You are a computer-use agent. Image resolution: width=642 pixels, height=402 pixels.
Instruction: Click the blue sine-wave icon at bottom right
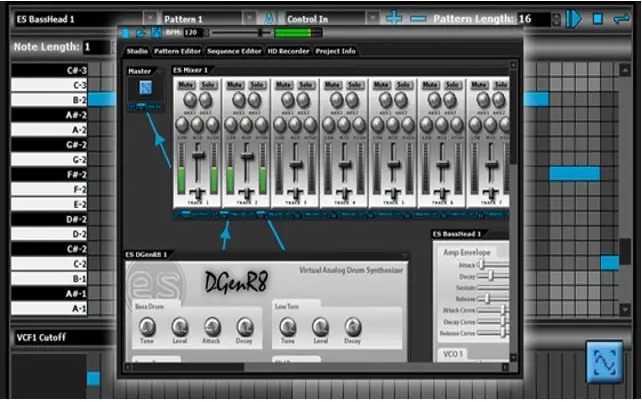click(602, 361)
